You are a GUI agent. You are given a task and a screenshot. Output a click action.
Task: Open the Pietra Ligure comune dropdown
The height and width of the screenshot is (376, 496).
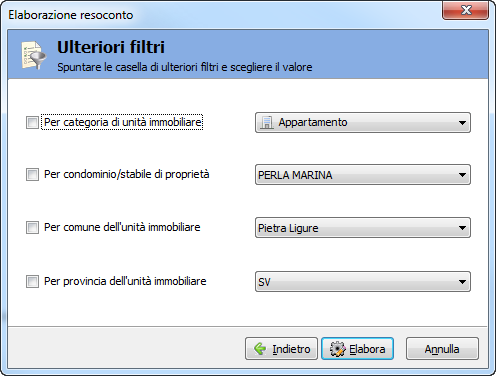(363, 228)
